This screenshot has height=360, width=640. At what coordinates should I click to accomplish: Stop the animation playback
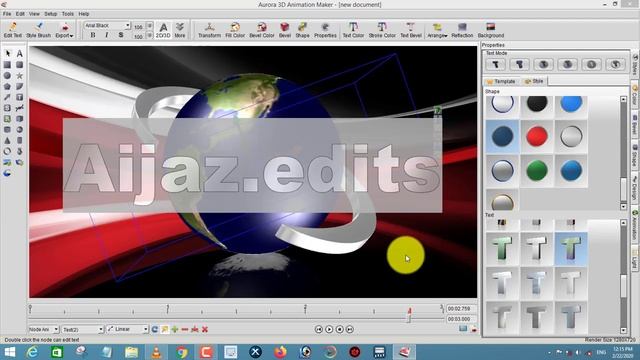pyautogui.click(x=340, y=329)
